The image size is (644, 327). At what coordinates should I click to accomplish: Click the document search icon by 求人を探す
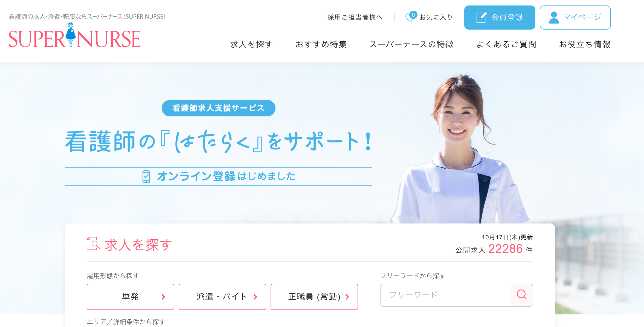pos(93,244)
